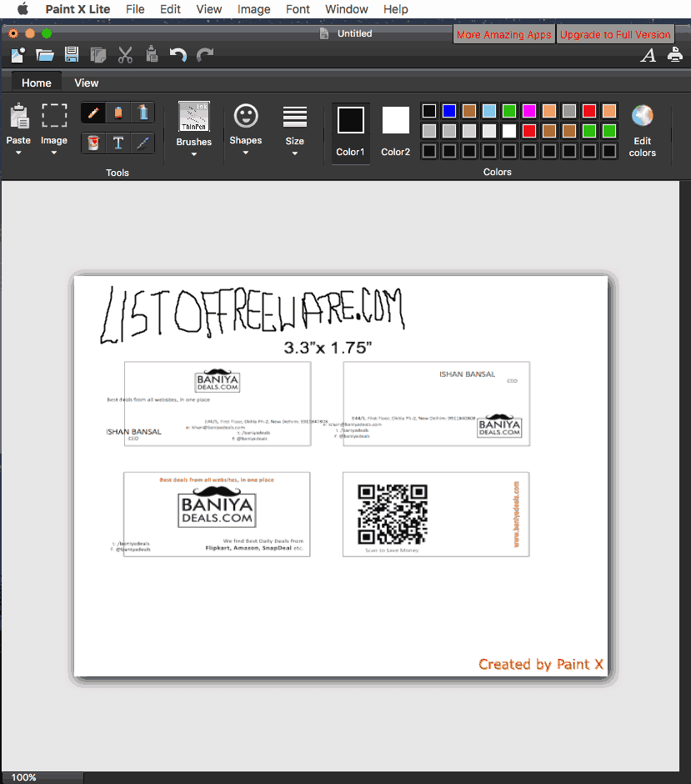The width and height of the screenshot is (691, 784).
Task: Expand the Paste dropdown arrow
Action: click(x=18, y=153)
